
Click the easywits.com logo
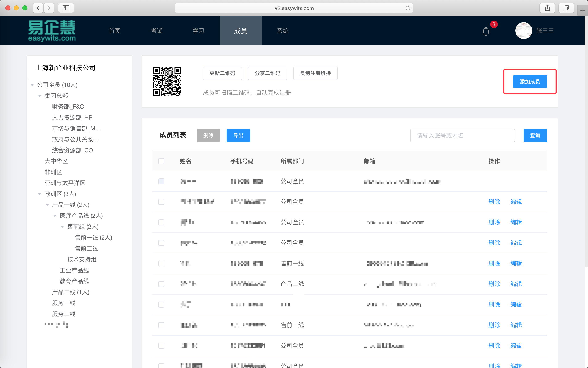click(52, 31)
